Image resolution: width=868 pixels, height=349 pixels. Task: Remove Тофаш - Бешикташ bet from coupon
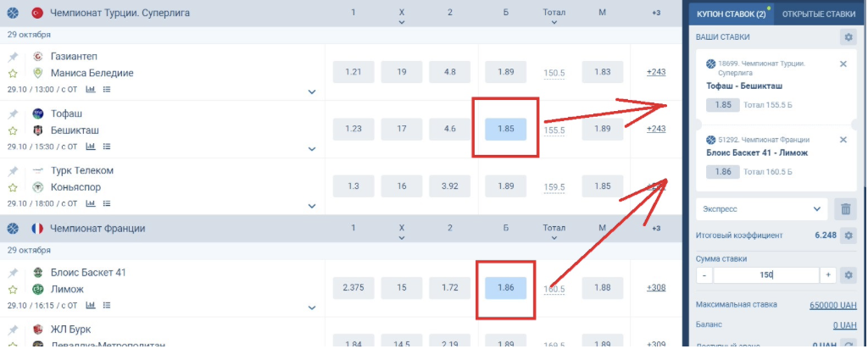pyautogui.click(x=843, y=64)
